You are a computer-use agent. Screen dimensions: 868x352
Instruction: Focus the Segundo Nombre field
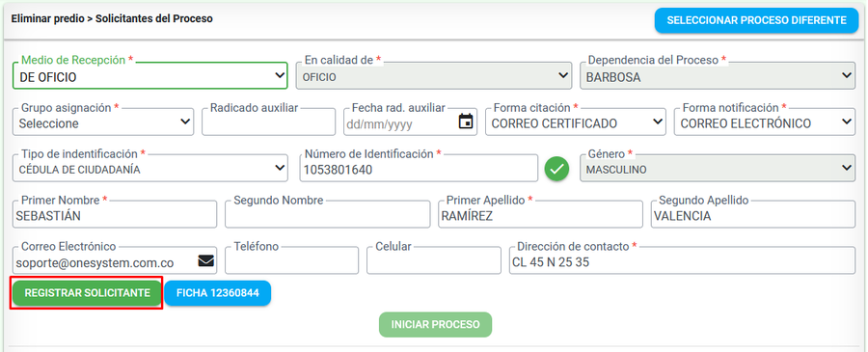327,214
